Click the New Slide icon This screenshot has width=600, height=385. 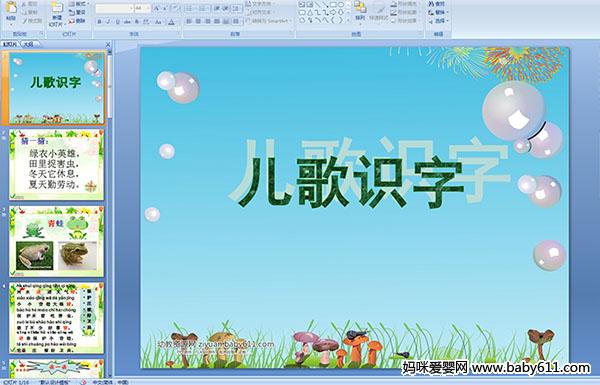click(x=57, y=13)
